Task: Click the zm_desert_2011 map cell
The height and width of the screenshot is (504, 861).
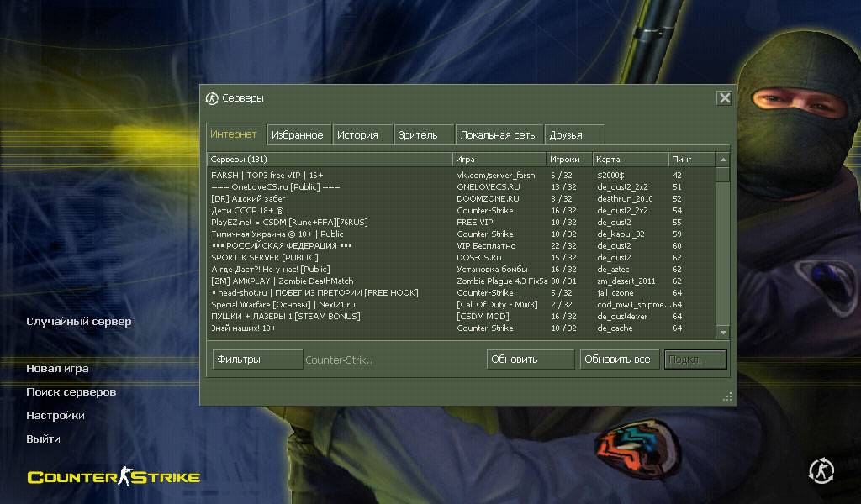Action: coord(626,281)
